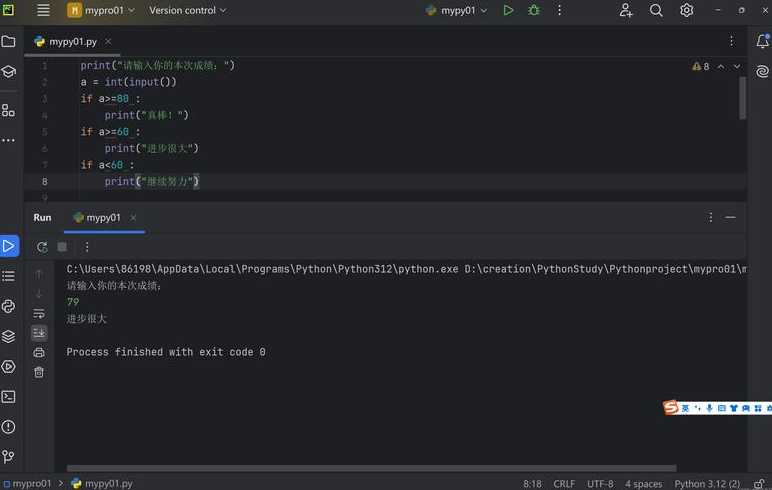Click the console input value 79
Screen dimensions: 772x490
click(73, 302)
